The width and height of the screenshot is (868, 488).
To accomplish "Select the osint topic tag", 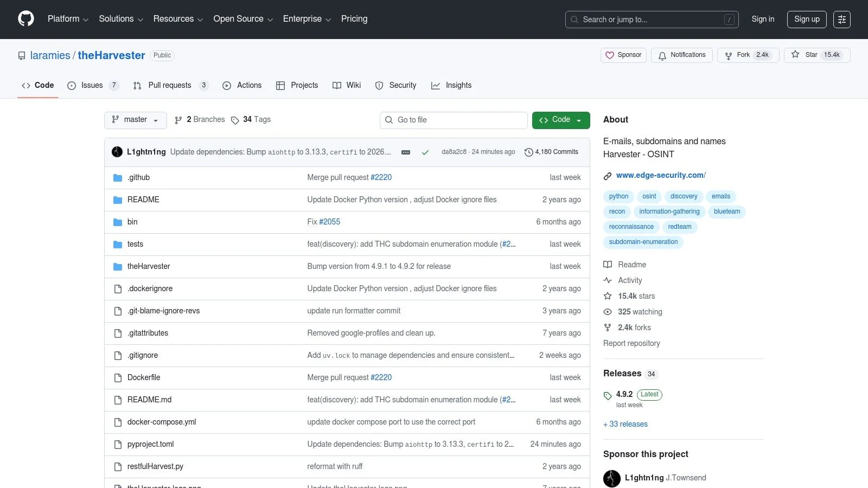I will 649,196.
